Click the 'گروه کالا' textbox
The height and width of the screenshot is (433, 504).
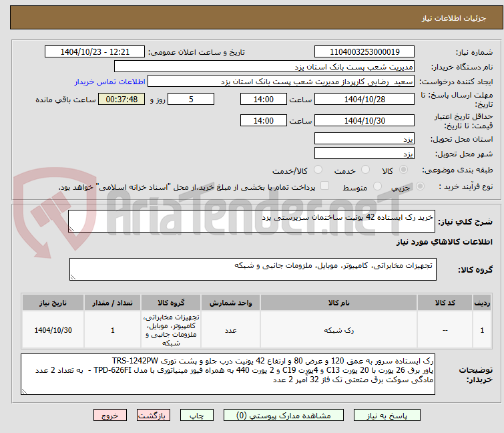click(x=252, y=269)
